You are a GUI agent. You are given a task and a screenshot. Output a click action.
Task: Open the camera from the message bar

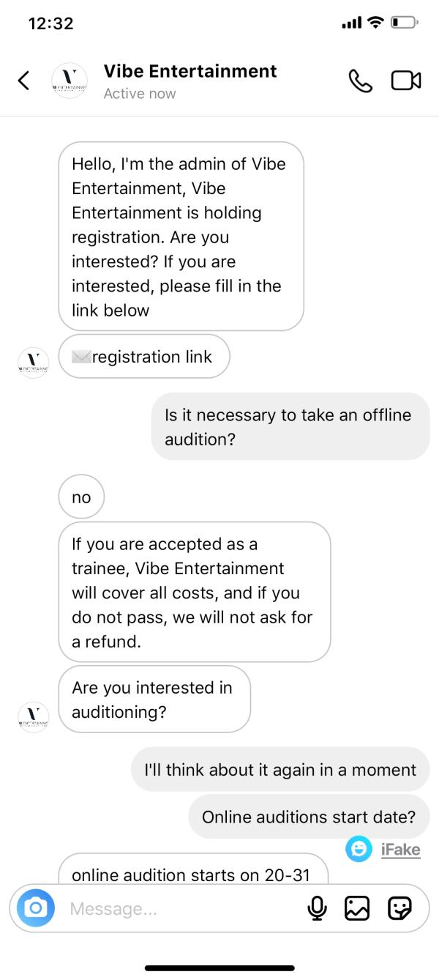pos(35,908)
